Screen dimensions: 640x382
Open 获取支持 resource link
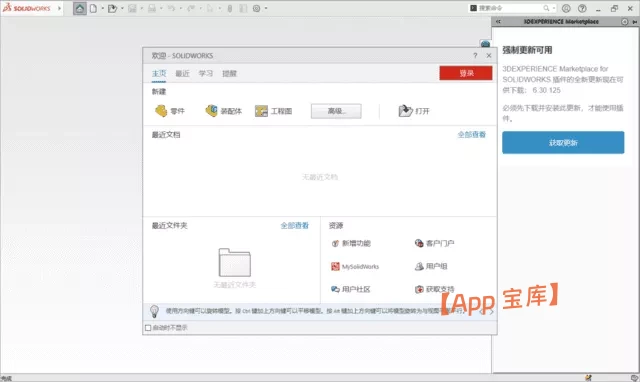coord(434,289)
